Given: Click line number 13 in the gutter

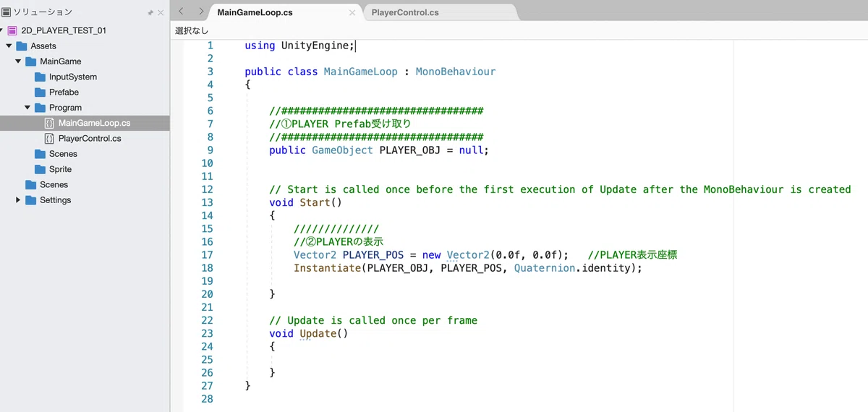Looking at the screenshot, I should tap(207, 202).
